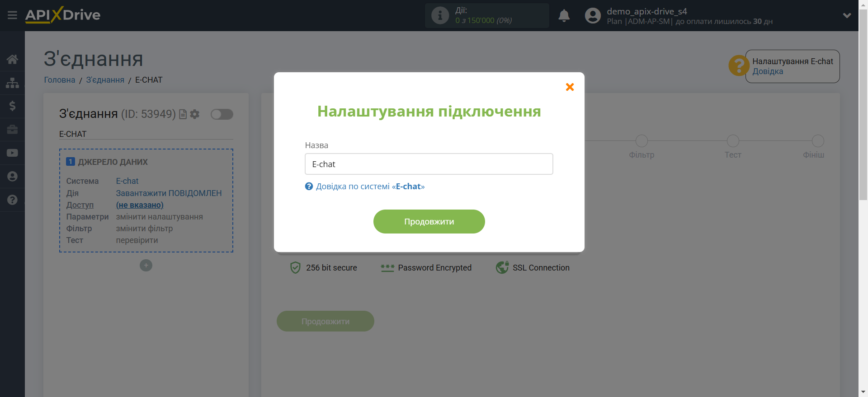
Task: Click E-chat system value
Action: point(127,181)
